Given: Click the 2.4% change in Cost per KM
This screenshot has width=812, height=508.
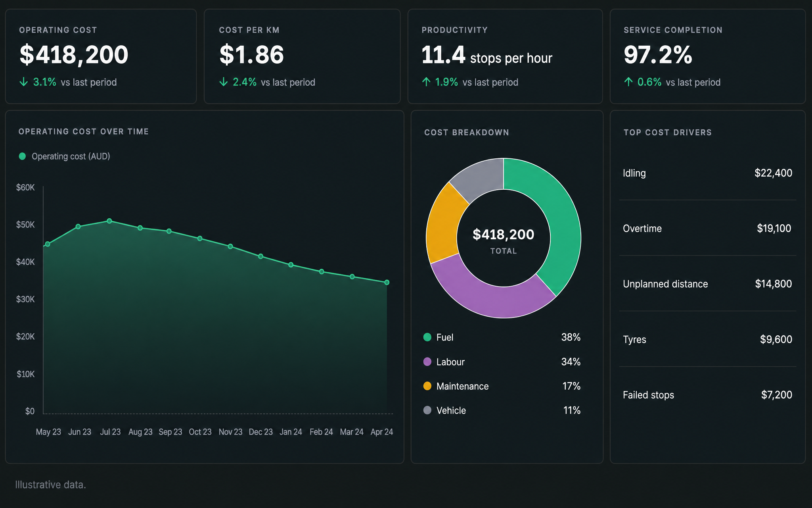Looking at the screenshot, I should coord(245,82).
